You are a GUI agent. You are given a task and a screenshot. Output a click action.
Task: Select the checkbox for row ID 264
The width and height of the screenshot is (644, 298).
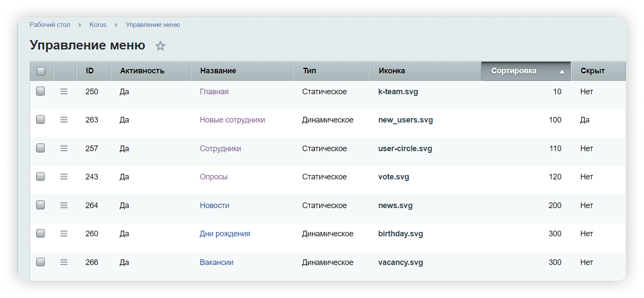click(40, 205)
